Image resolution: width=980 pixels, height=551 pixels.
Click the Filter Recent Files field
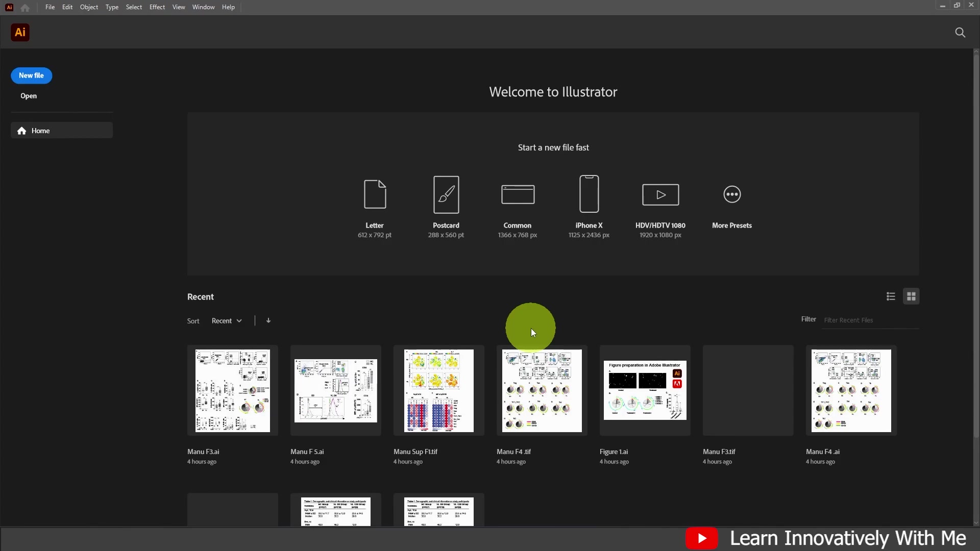[870, 320]
